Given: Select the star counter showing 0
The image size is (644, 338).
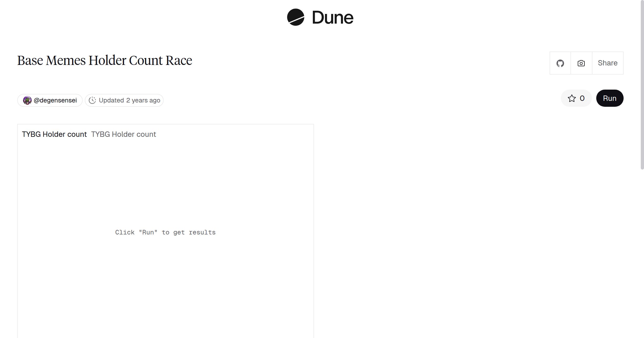Looking at the screenshot, I should [582, 98].
